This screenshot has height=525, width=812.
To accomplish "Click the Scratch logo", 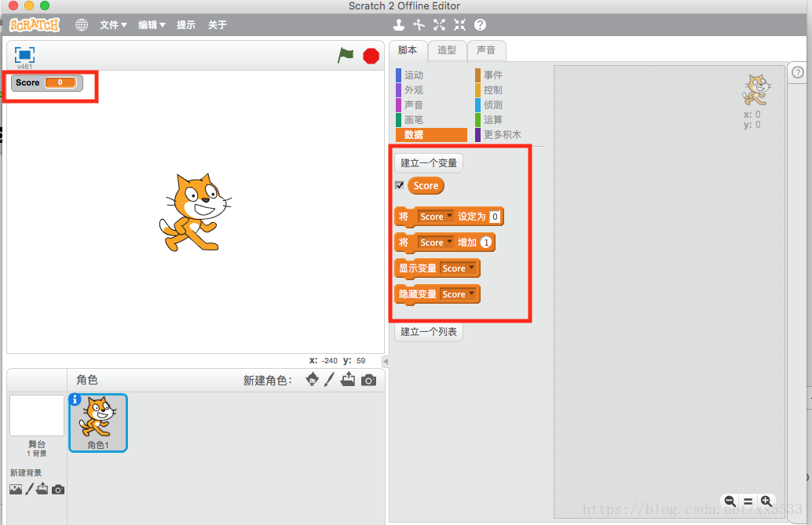I will click(x=35, y=25).
